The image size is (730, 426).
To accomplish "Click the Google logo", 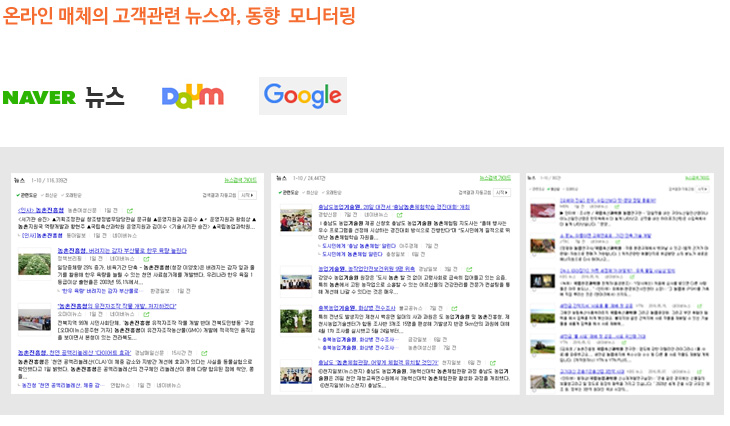I will [x=303, y=96].
